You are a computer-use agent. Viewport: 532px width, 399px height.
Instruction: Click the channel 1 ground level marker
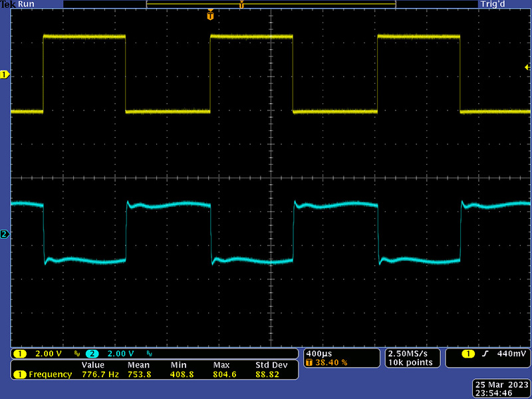tap(5, 75)
